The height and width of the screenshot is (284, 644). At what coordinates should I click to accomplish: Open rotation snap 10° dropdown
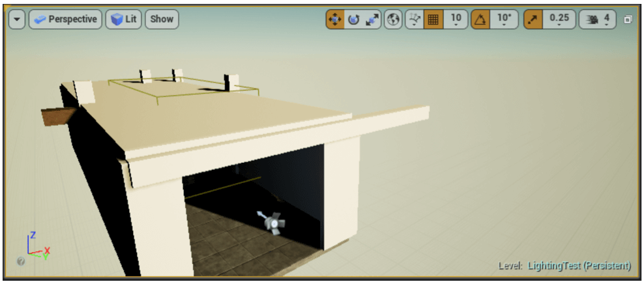505,20
